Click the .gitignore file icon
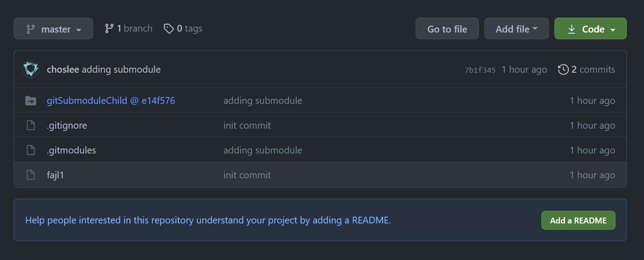The width and height of the screenshot is (644, 260). click(31, 125)
